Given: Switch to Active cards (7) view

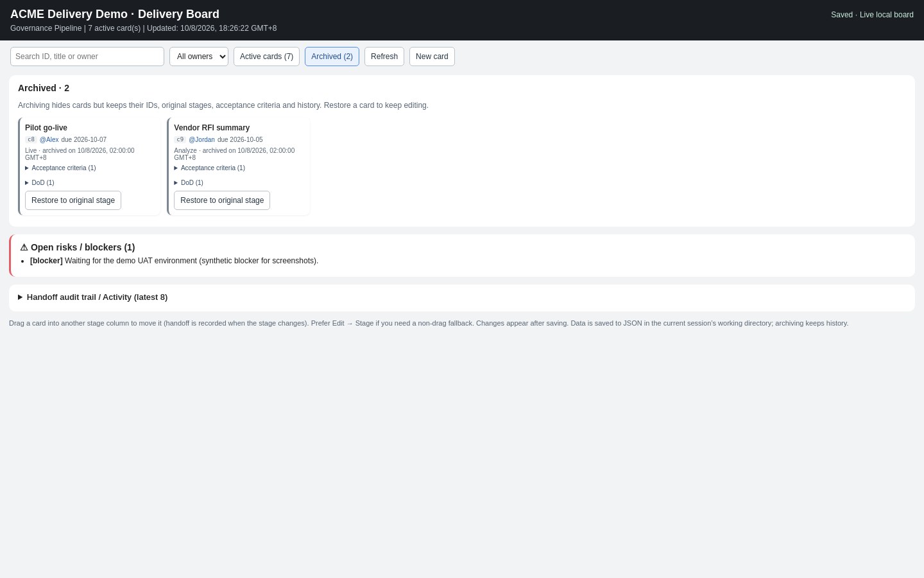Looking at the screenshot, I should coord(266,57).
